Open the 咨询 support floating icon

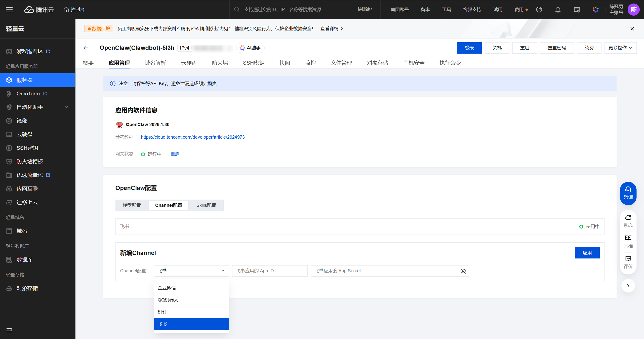[x=628, y=193]
